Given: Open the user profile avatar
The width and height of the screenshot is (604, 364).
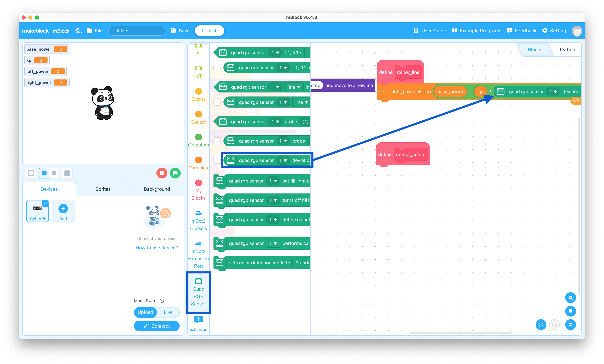Looking at the screenshot, I should pyautogui.click(x=577, y=31).
